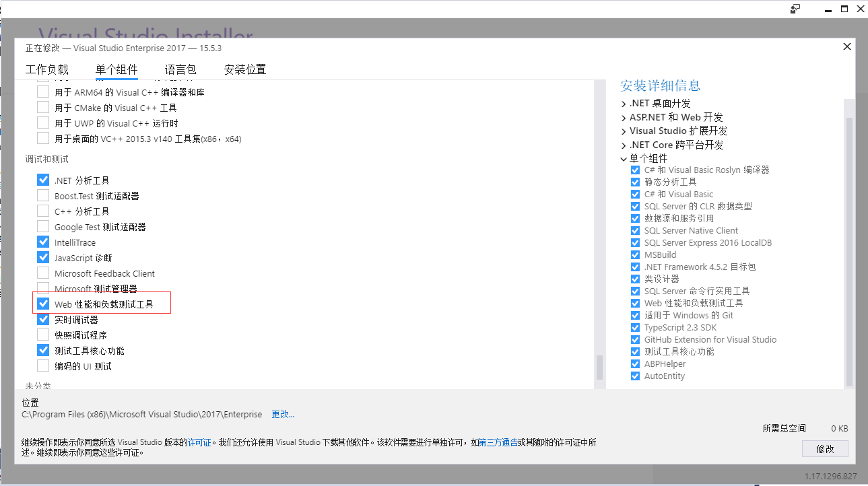Viewport: 868px width, 486px height.
Task: Click the 安装详细信息 heading
Action: pos(661,85)
